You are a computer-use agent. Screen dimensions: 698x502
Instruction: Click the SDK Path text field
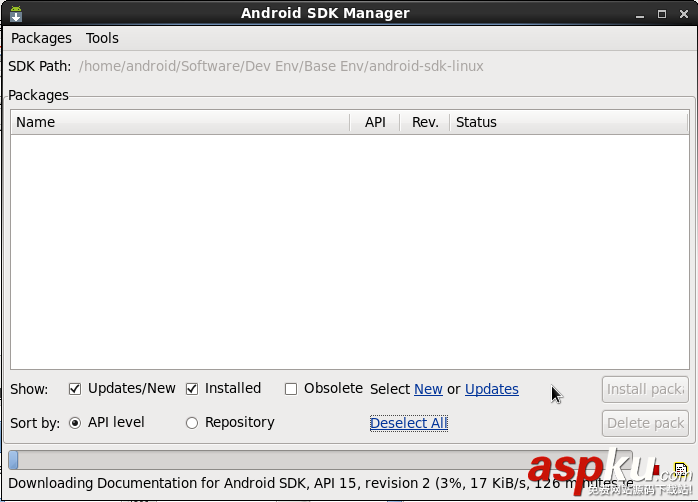[x=281, y=66]
